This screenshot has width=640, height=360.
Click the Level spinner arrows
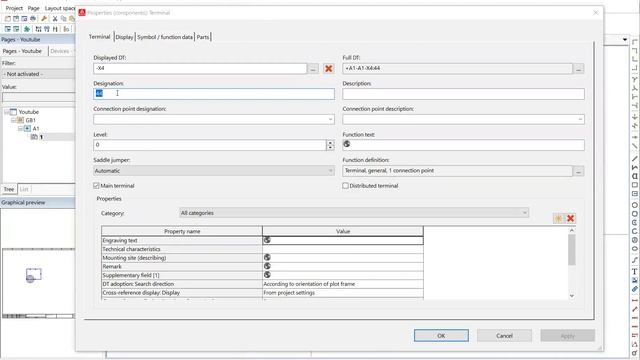point(330,145)
